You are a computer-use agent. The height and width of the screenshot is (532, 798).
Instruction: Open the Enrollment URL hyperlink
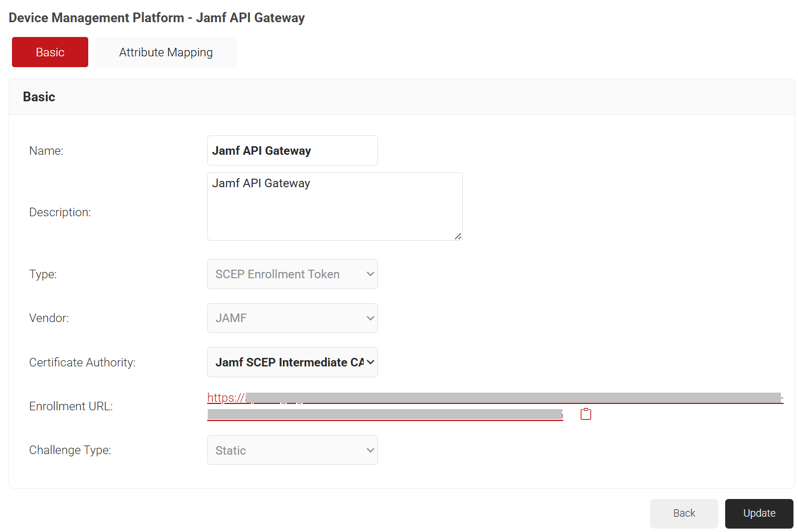click(x=225, y=398)
